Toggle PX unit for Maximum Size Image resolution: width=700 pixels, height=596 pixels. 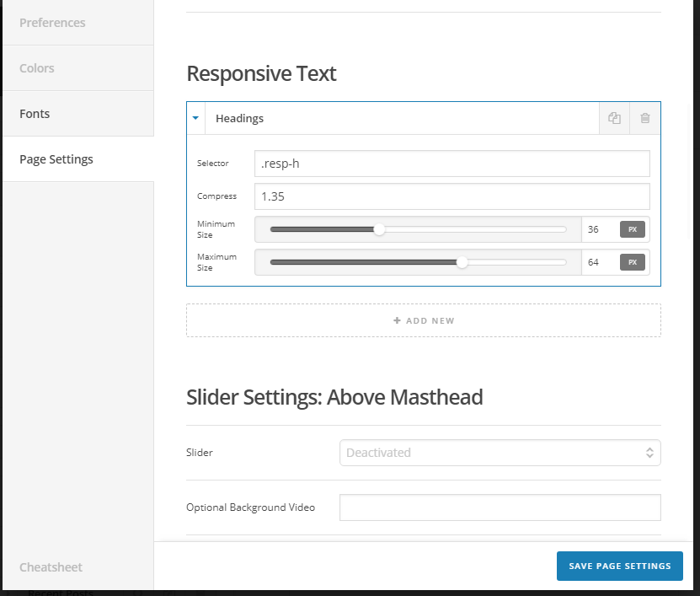click(632, 262)
